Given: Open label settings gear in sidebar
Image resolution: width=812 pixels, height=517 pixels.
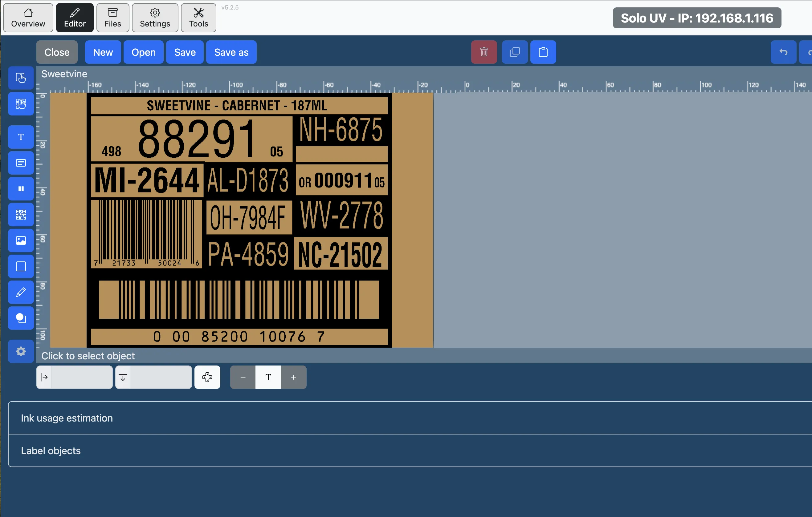Looking at the screenshot, I should point(21,352).
